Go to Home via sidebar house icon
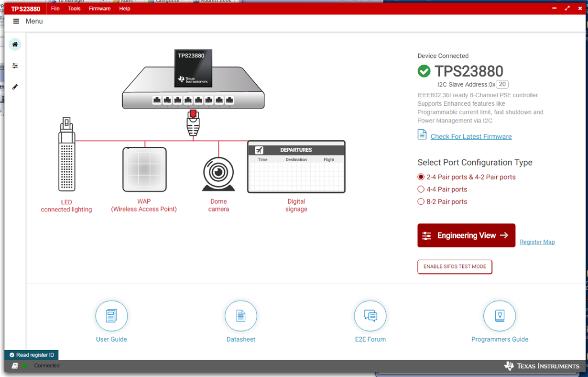The image size is (588, 377). pyautogui.click(x=15, y=44)
